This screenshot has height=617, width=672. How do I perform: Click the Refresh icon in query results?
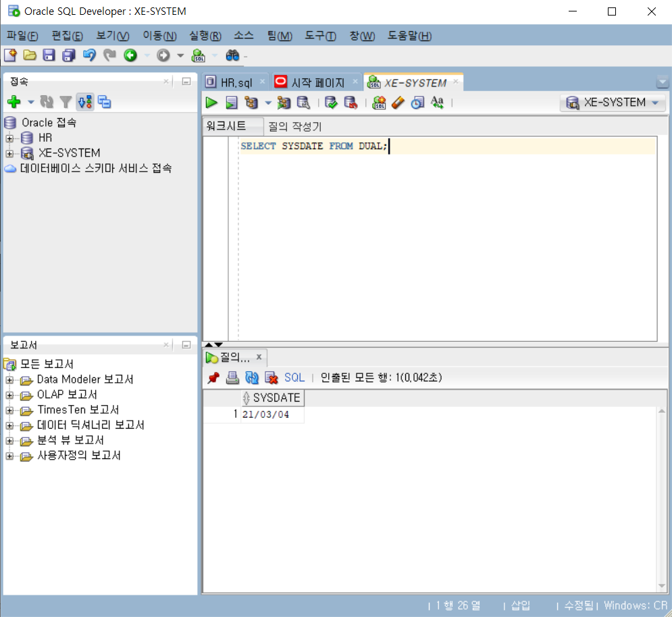coord(251,377)
